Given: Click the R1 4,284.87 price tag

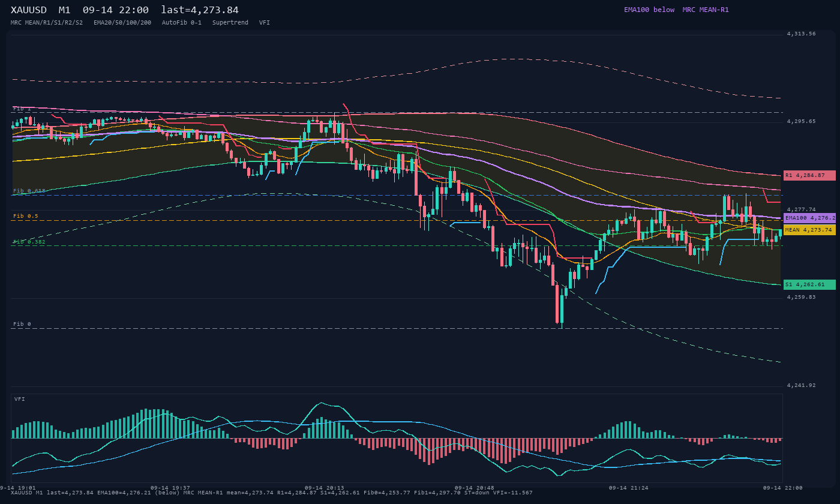Looking at the screenshot, I should 809,175.
